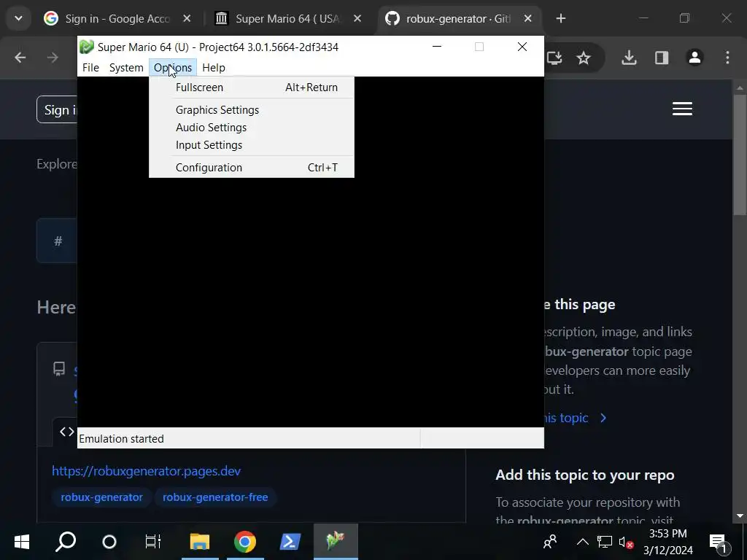Close the Super Mario 64 browser tab
Viewport: 747px width, 560px height.
click(357, 18)
